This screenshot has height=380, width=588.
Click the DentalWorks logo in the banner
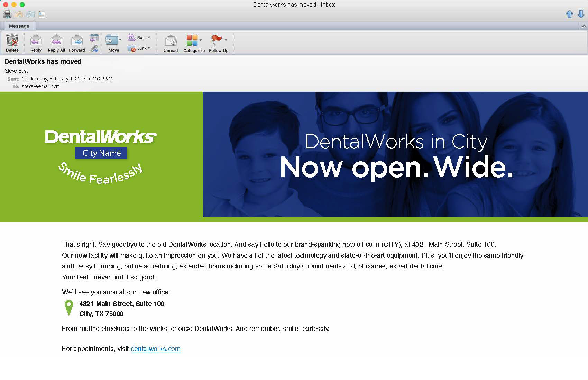tap(101, 137)
